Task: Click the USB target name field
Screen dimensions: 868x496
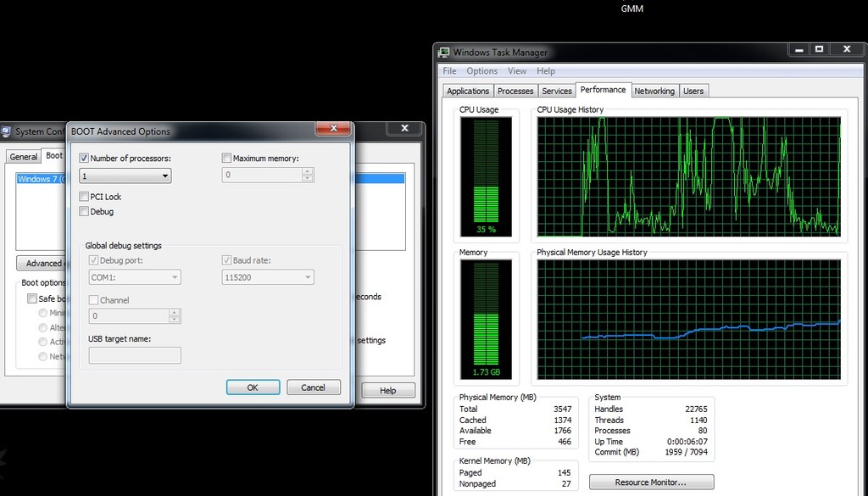Action: point(135,355)
